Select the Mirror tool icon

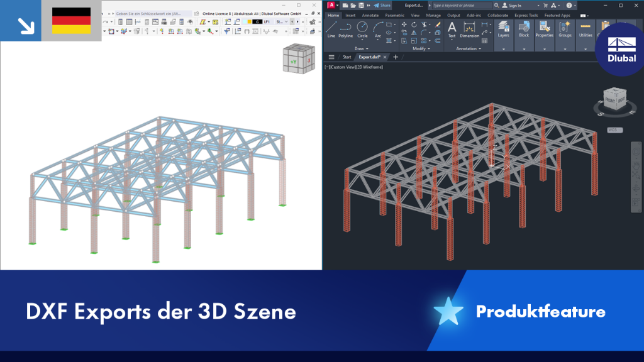(x=414, y=33)
